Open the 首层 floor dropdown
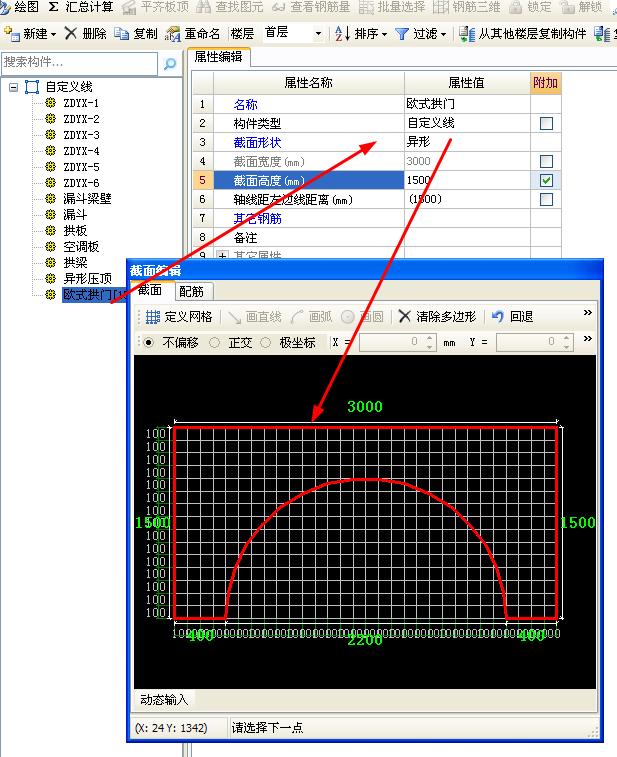The image size is (617, 757). [318, 34]
